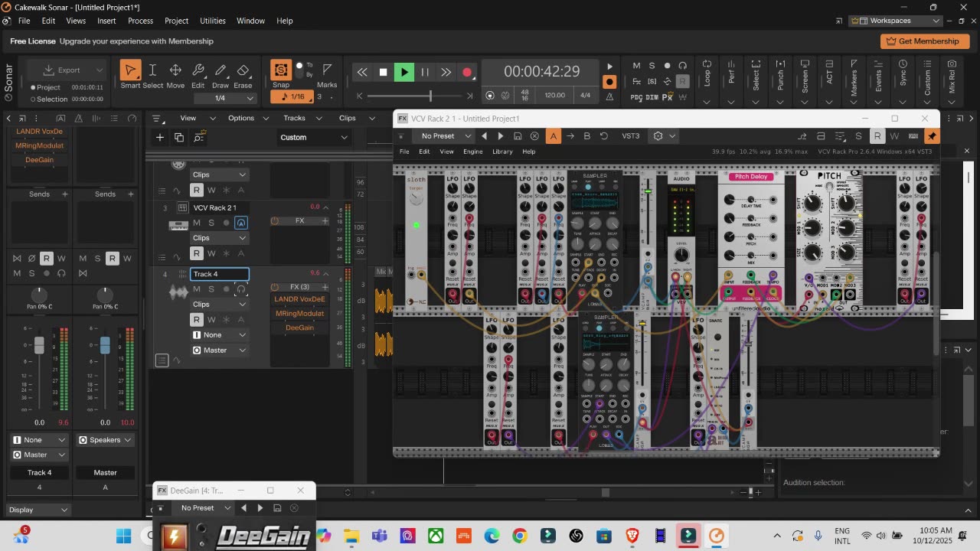Pick the Erase tool

(x=243, y=71)
